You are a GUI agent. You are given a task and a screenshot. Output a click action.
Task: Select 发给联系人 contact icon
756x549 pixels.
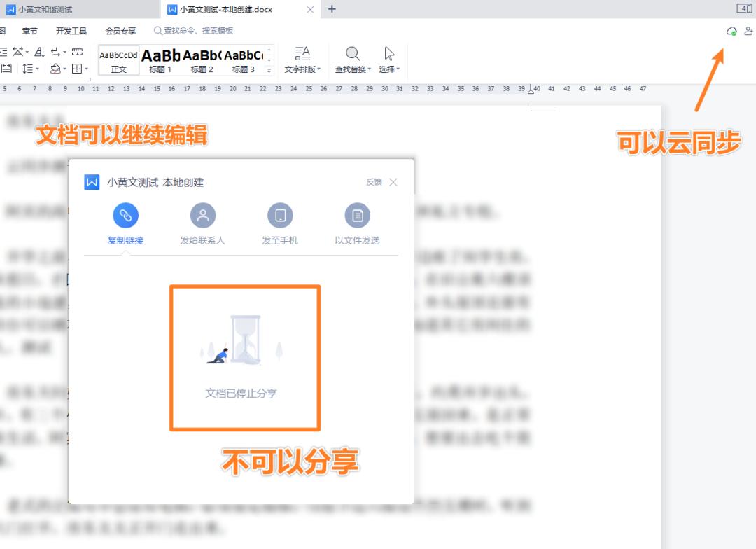pos(202,215)
